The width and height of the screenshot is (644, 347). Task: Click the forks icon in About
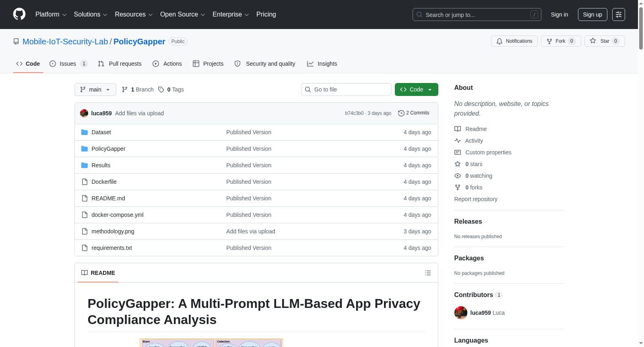pyautogui.click(x=458, y=187)
